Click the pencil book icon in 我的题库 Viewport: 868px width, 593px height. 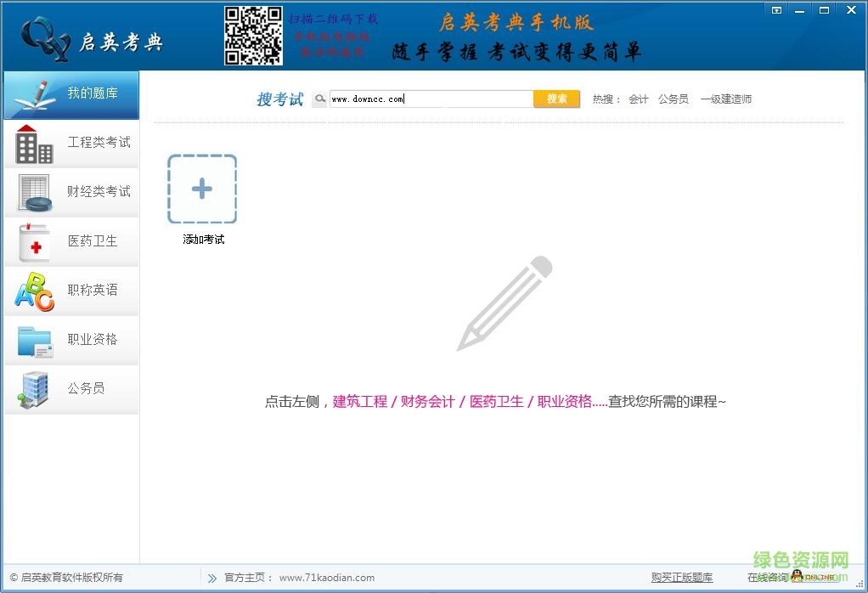pyautogui.click(x=34, y=95)
